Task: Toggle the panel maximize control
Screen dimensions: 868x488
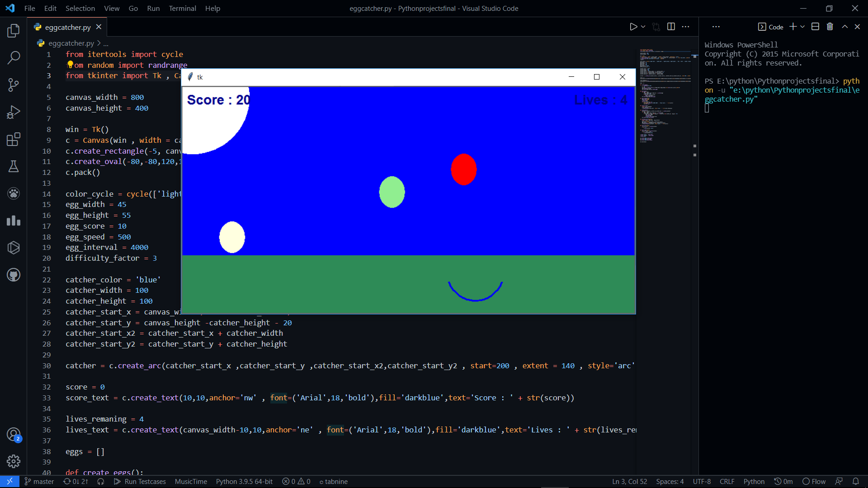Action: pos(844,26)
